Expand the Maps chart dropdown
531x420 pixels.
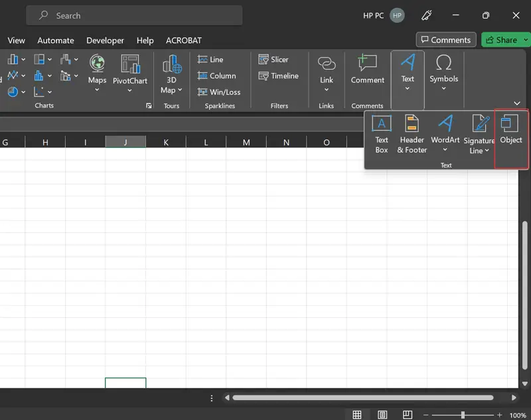point(97,90)
